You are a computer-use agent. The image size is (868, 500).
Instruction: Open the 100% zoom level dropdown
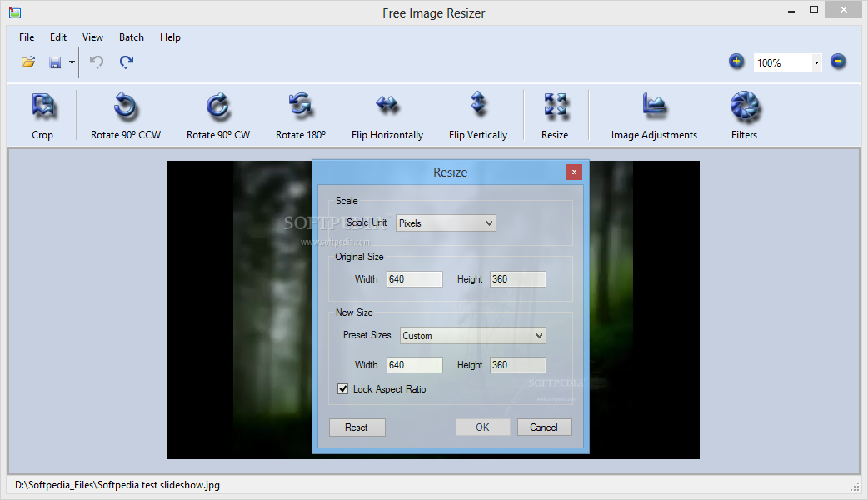tap(816, 63)
